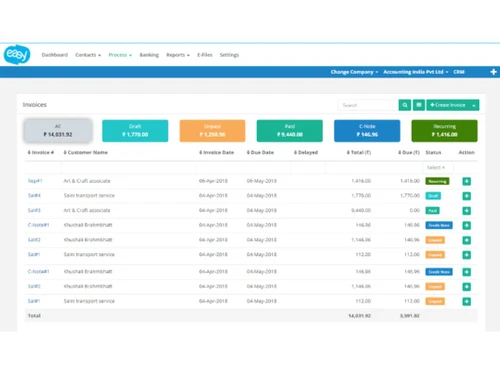Click filter box under Invoice # header
The width and height of the screenshot is (500, 375).
click(x=43, y=168)
